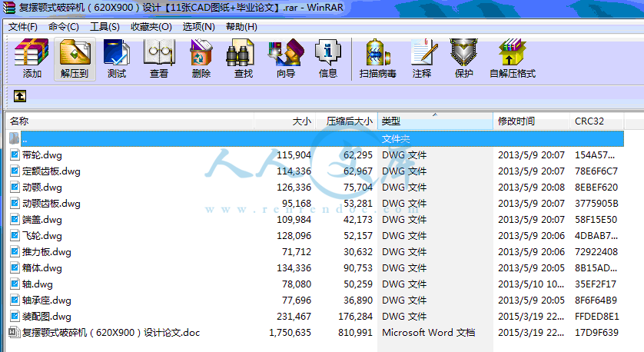Click the 信息 (Info) toolbar icon
The height and width of the screenshot is (352, 644).
click(x=327, y=52)
